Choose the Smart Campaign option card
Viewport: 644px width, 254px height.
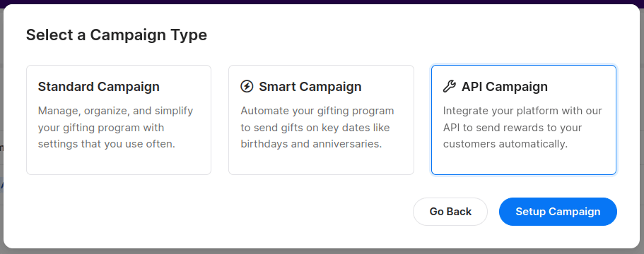[x=321, y=120]
